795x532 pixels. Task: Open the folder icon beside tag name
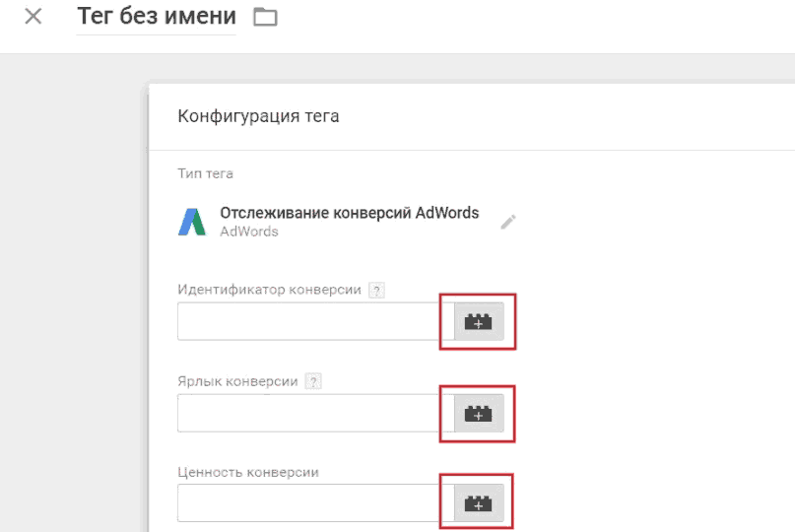[265, 17]
